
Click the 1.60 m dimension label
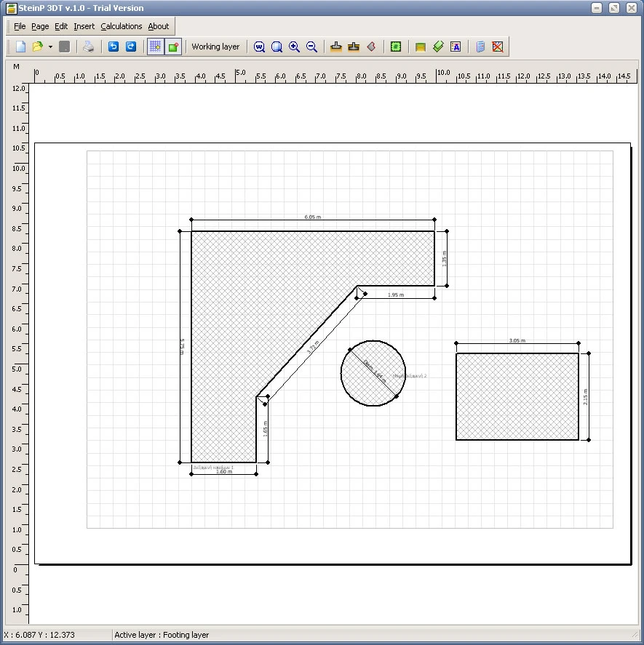coord(224,471)
